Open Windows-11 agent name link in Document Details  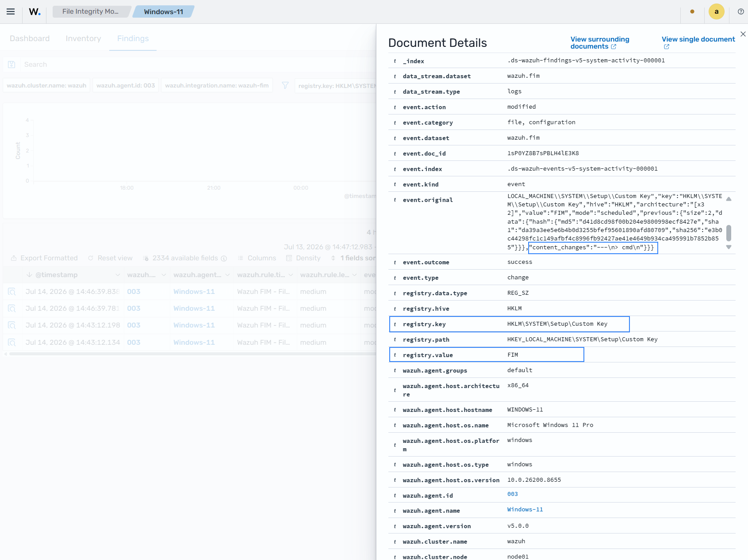pyautogui.click(x=525, y=510)
